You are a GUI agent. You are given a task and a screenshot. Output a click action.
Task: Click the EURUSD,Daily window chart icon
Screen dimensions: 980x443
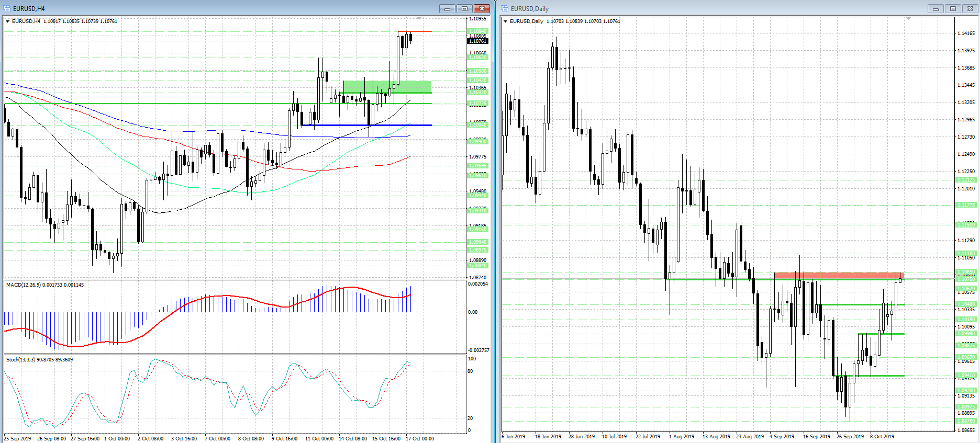click(505, 8)
